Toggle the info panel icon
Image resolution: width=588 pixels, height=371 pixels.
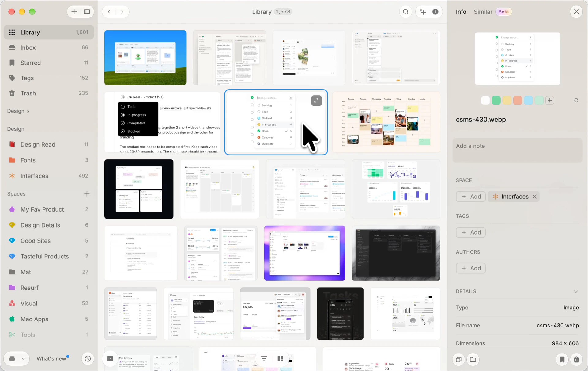435,12
